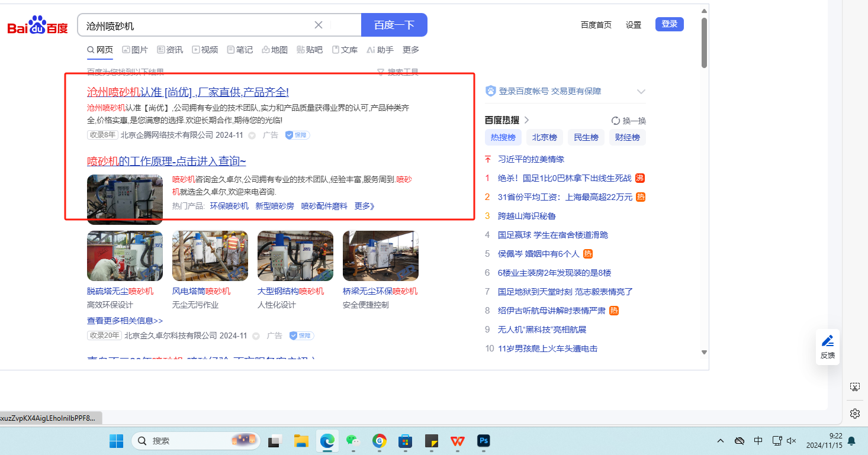This screenshot has width=868, height=455.
Task: Expand the 登录百度帐号 panel chevron
Action: click(641, 92)
